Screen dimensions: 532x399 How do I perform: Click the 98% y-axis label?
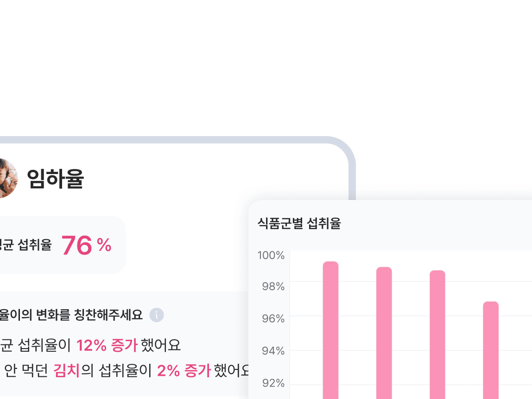click(273, 287)
